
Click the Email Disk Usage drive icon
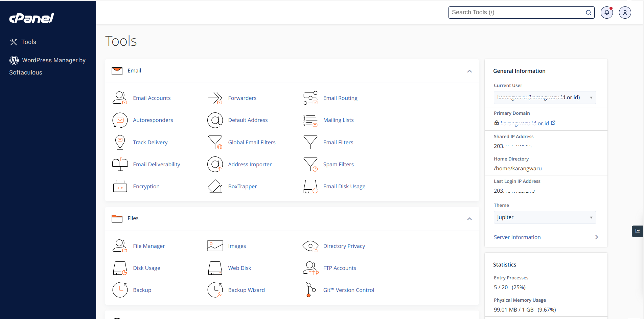tap(310, 186)
